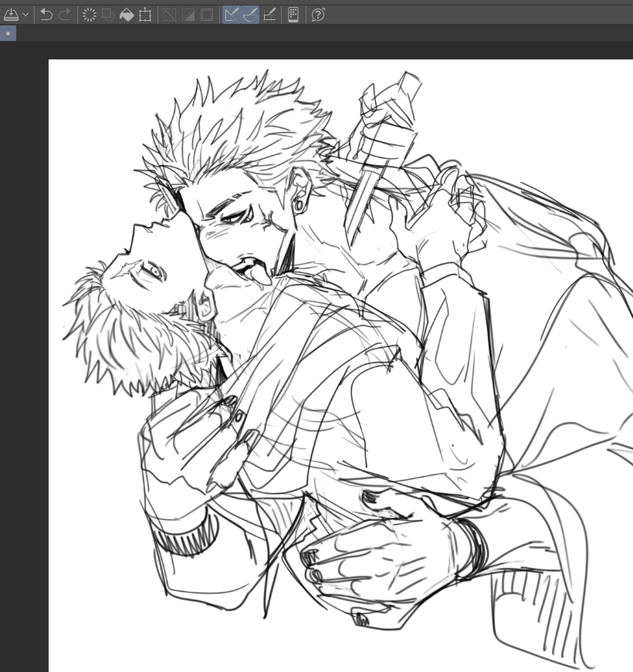
Task: Toggle Snap to Special Ruler
Action: coord(250,15)
